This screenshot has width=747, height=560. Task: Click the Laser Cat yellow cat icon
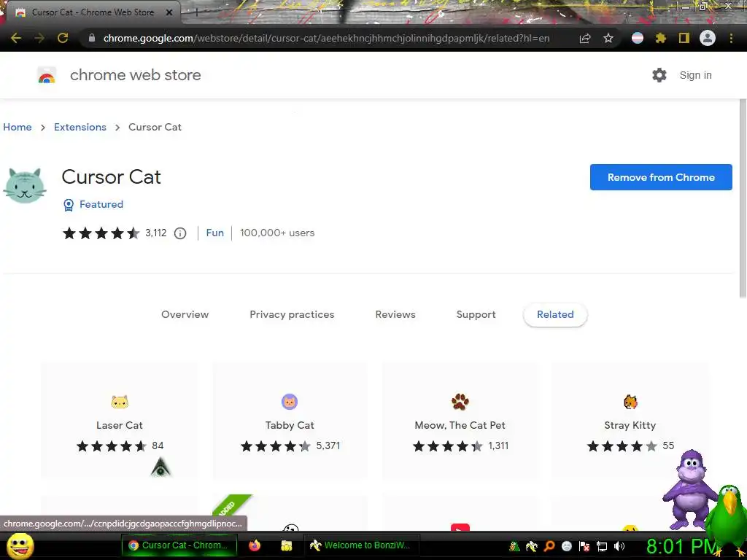(120, 402)
